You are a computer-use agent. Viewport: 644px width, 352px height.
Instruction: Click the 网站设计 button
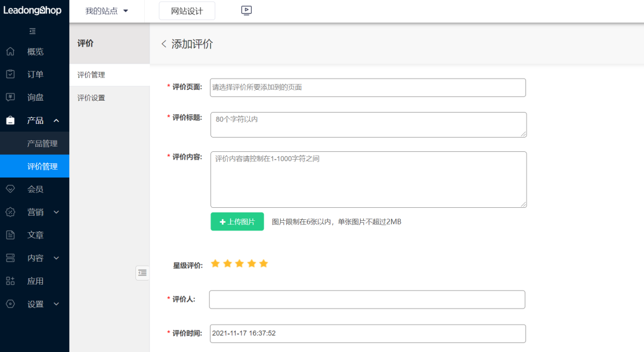point(187,11)
